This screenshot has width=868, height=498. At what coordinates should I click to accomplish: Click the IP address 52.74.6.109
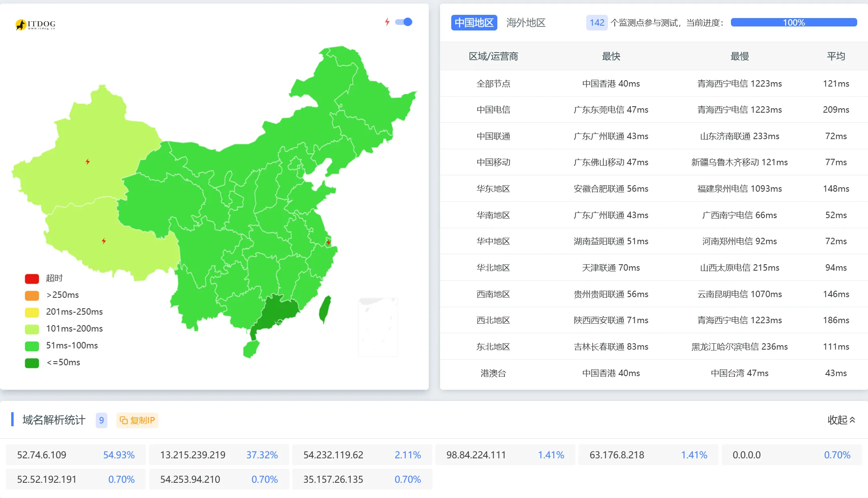click(42, 455)
